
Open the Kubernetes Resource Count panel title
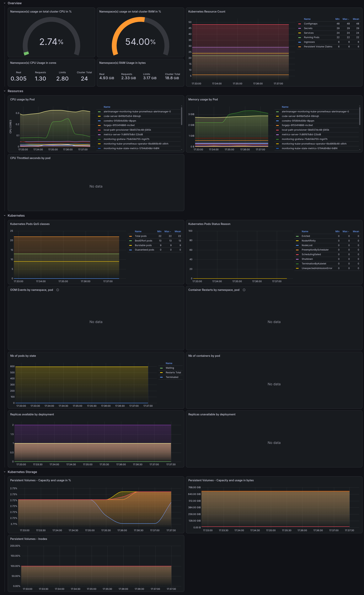(x=207, y=12)
